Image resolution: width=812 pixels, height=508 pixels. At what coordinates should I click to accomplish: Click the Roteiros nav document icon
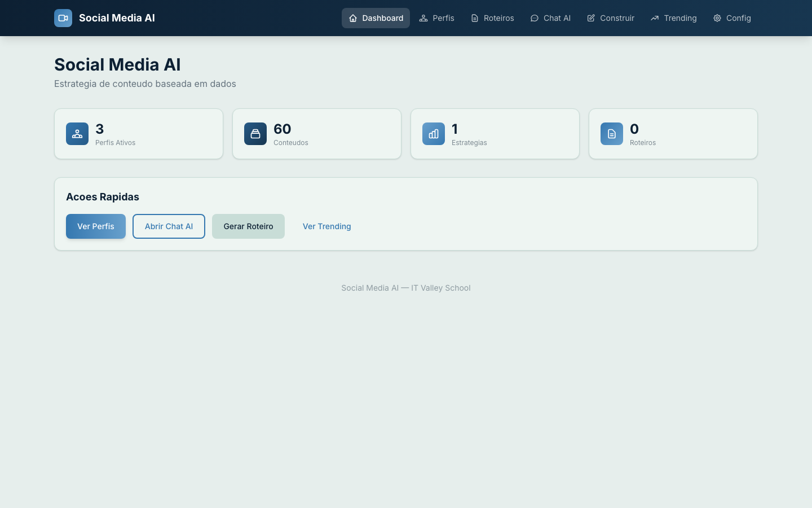[x=475, y=18]
